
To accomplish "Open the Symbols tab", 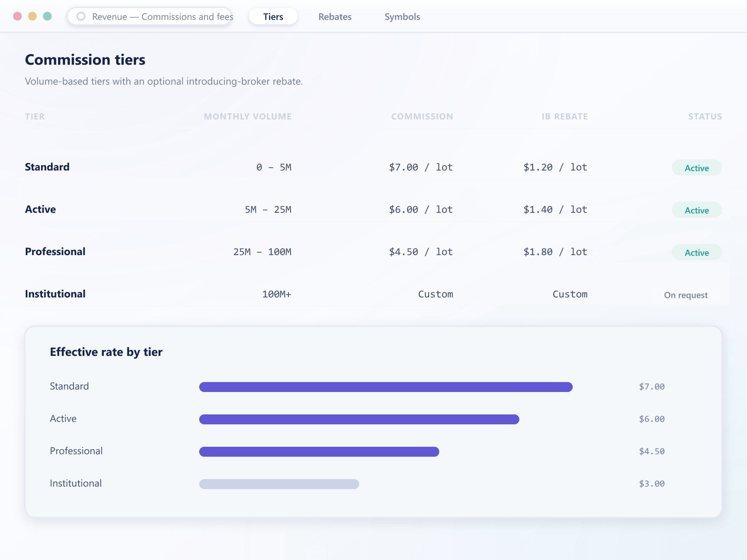I will tap(402, 17).
